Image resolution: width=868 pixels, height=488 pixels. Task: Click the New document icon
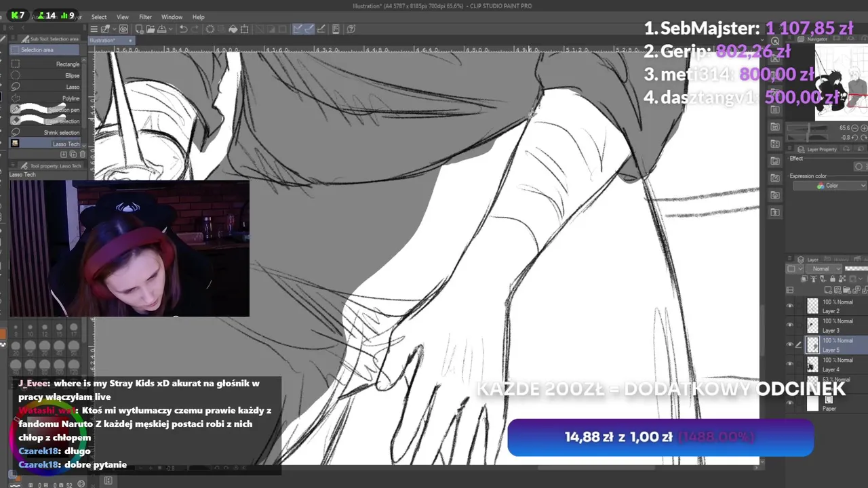pos(138,29)
